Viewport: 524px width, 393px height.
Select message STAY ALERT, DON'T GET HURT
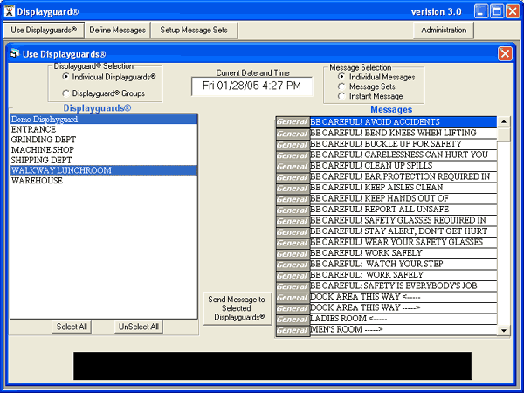click(x=403, y=231)
